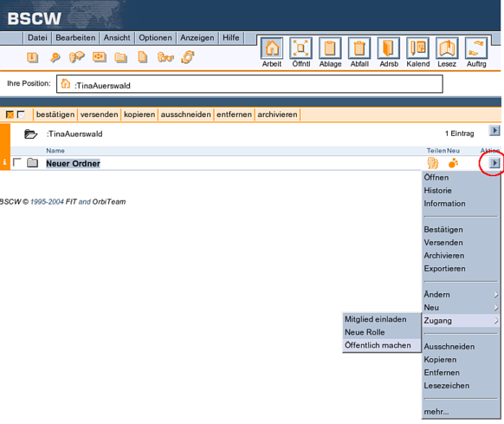Open the Optionen menu
This screenshot has width=504, height=424.
(x=155, y=38)
